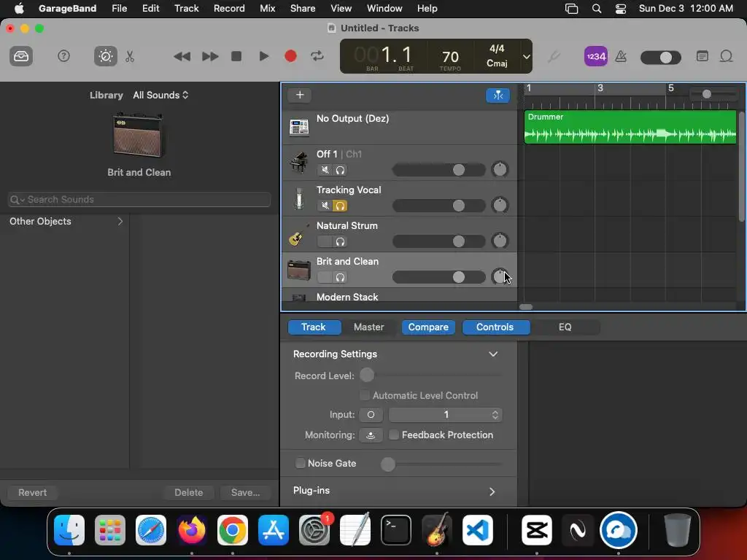Open GarageBand from the Dock

(x=437, y=530)
